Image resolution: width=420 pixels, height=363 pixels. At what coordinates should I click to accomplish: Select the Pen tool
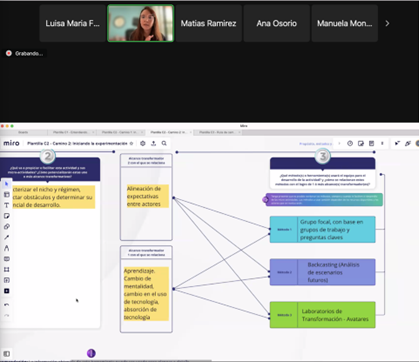click(6, 248)
